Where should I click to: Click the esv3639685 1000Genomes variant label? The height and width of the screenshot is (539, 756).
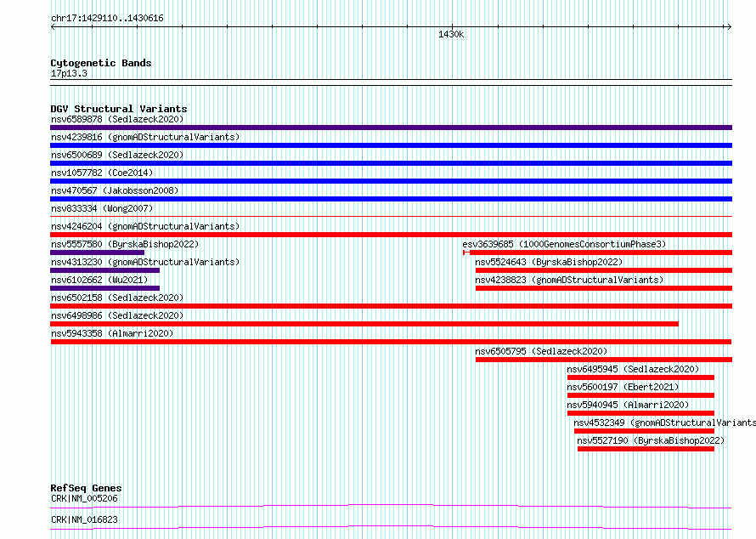click(564, 244)
